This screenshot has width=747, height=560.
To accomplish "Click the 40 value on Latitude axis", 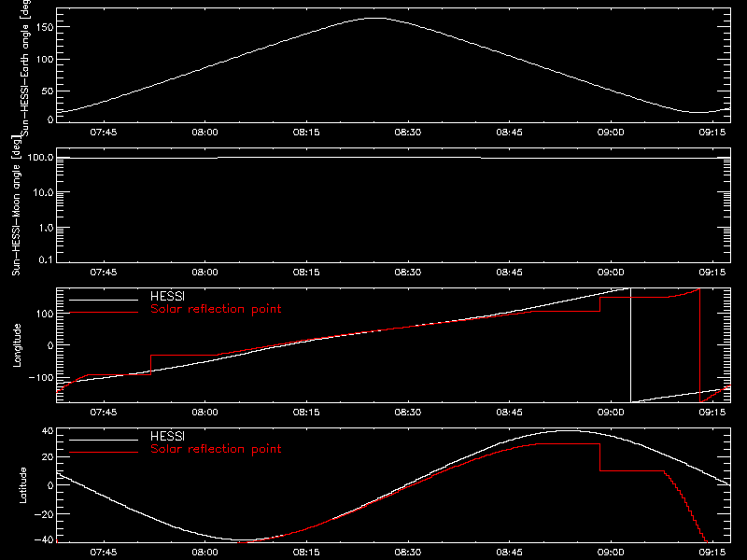I will pyautogui.click(x=48, y=431).
